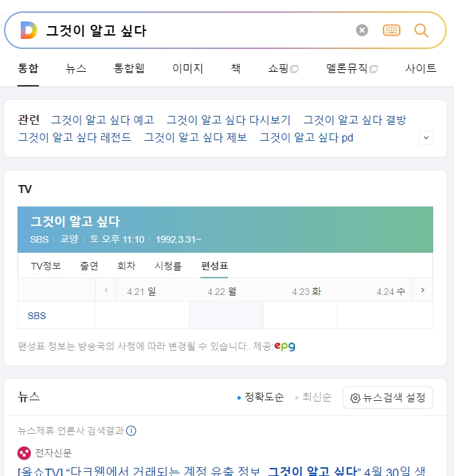
Task: Select the 통합 tab
Action: 28,68
